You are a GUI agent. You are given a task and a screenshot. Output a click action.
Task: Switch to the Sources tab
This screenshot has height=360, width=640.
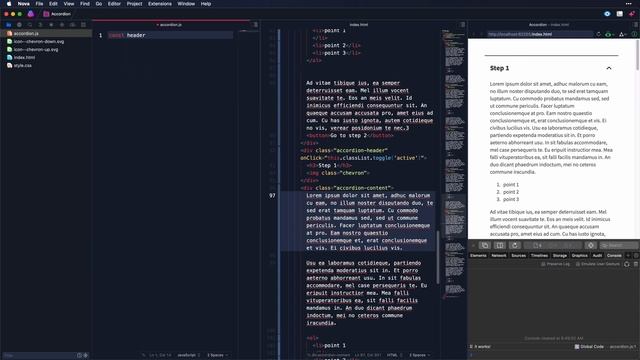point(518,256)
